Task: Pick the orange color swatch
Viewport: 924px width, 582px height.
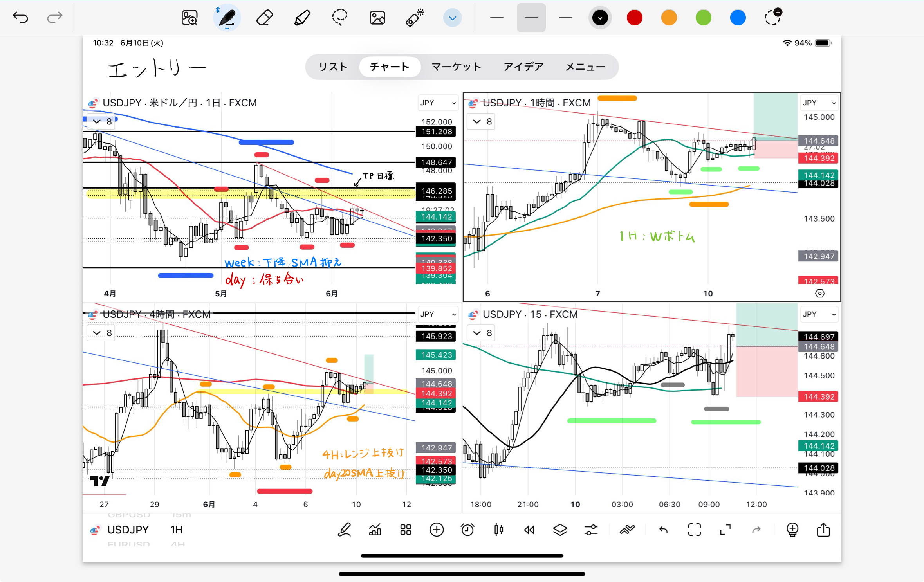Action: pyautogui.click(x=669, y=18)
